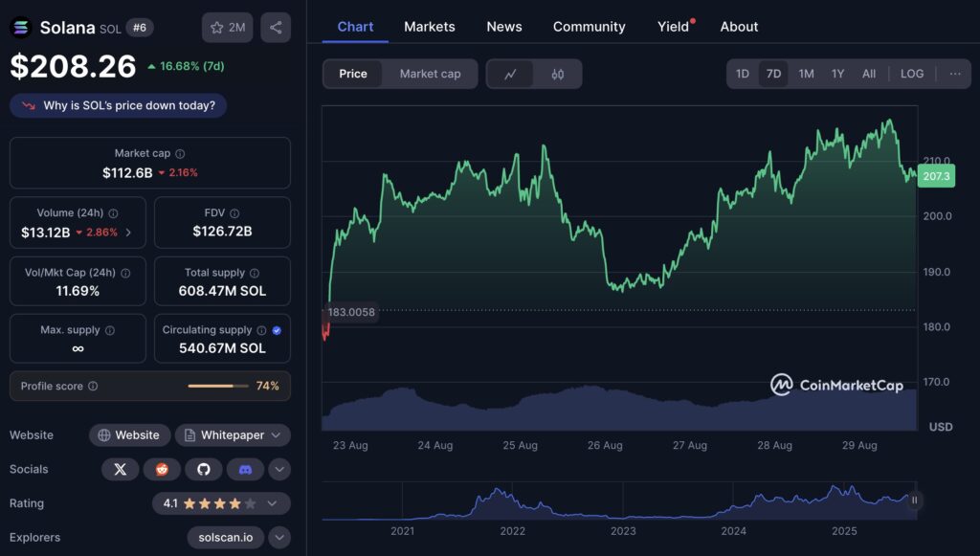
Task: Open the Community tab
Action: [x=589, y=27]
